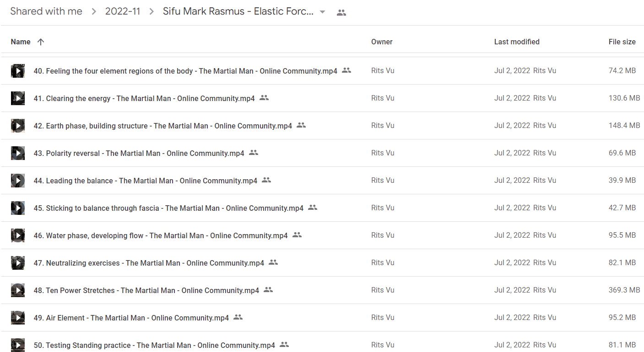Click shared icon beside 48. Ten Power Stretches
This screenshot has width=644, height=352.
(x=268, y=290)
